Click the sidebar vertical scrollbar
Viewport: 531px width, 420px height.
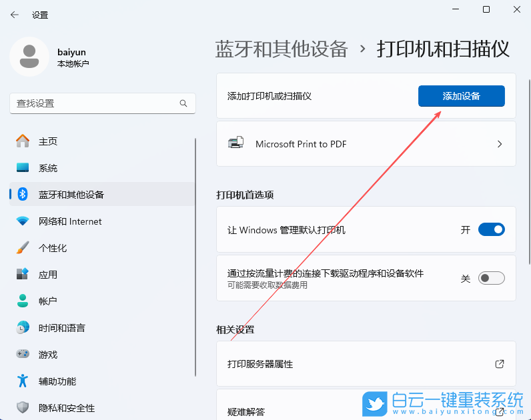[195, 257]
